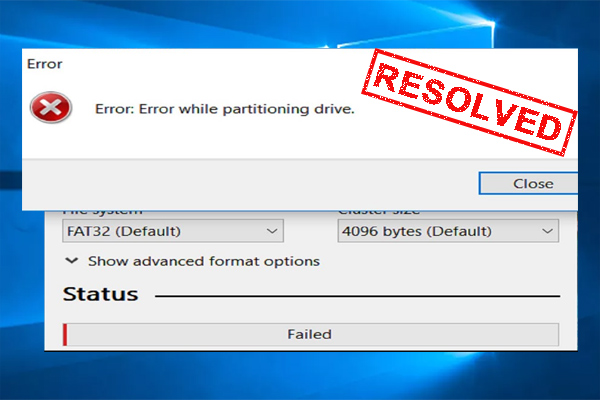The width and height of the screenshot is (600, 400).
Task: Open the FAT32 (Default) file system dropdown
Action: click(173, 231)
